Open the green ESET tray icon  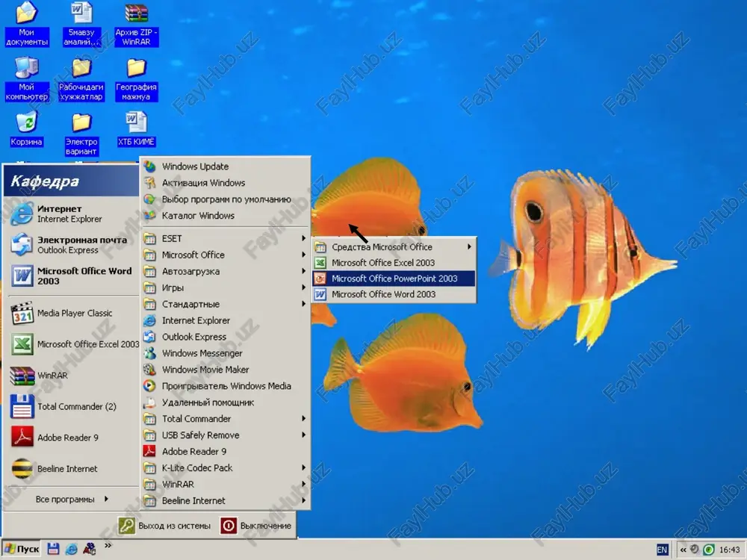coord(709,550)
